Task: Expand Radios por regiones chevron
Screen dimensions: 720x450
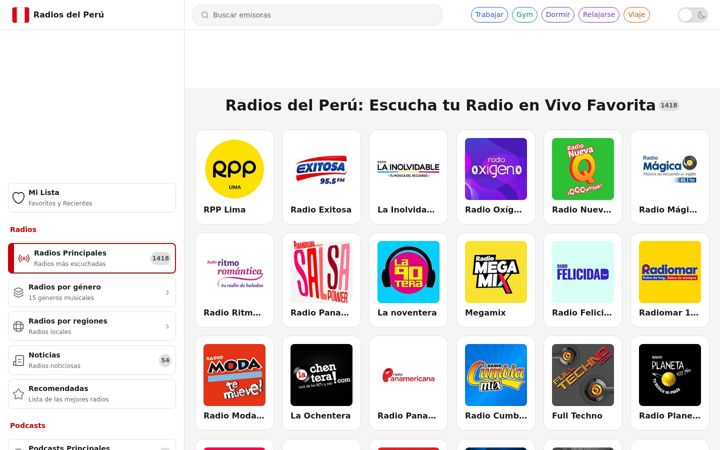Action: pyautogui.click(x=167, y=326)
